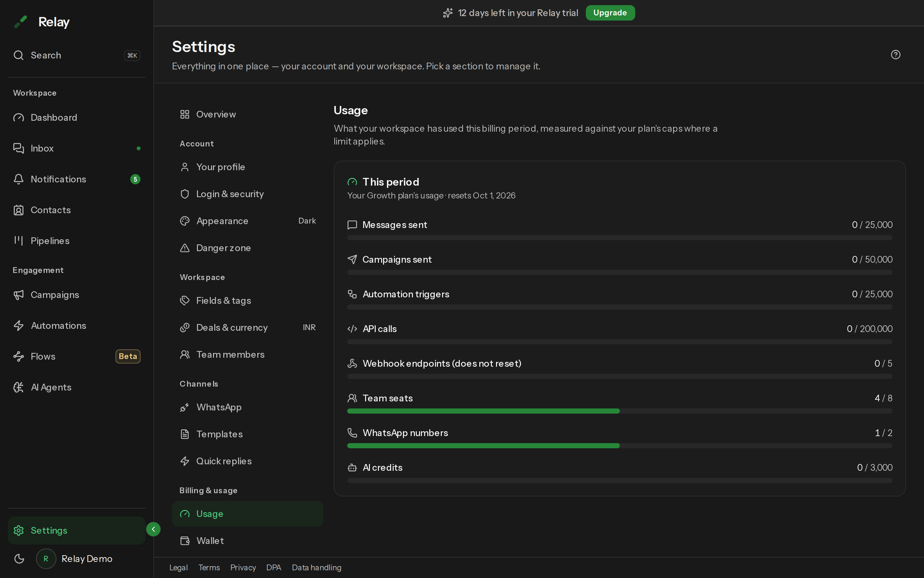
Task: Open the Terms footer link
Action: [209, 567]
